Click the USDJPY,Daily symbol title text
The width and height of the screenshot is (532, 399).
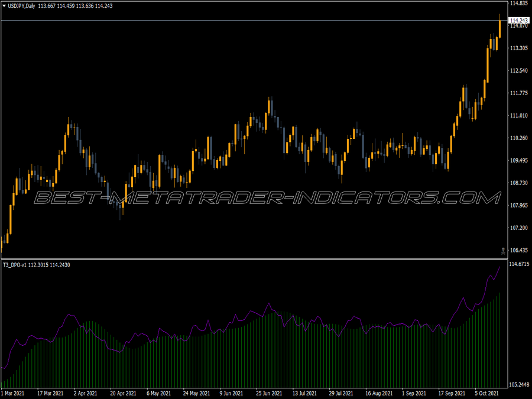21,6
